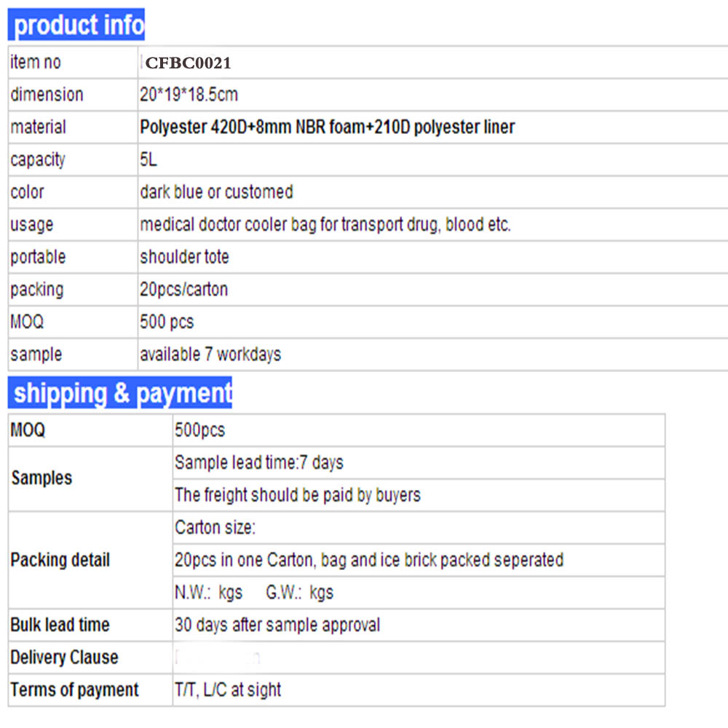This screenshot has height=728, width=728.
Task: Click the dimension value 20*19*18.5cm
Action: pos(189,95)
